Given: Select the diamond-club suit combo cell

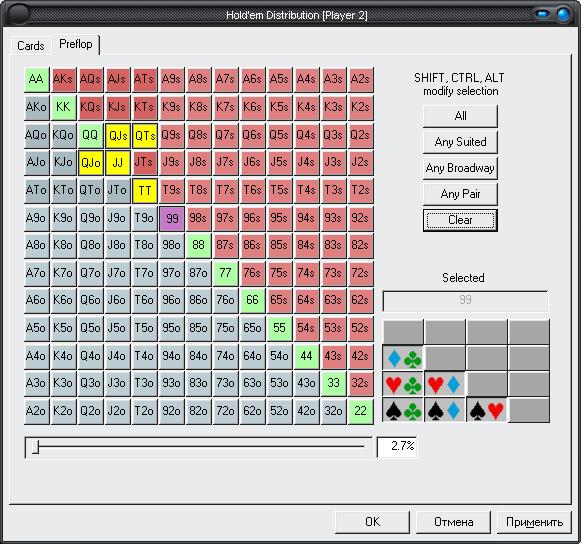Looking at the screenshot, I should 403,358.
